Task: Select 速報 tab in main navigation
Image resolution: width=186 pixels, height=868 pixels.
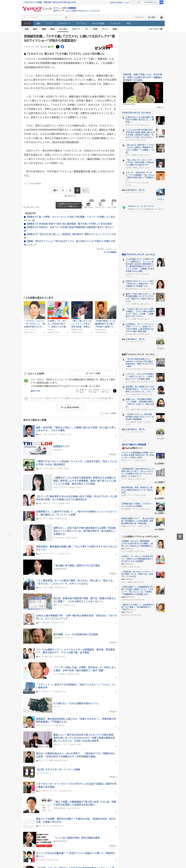Action: [38, 24]
